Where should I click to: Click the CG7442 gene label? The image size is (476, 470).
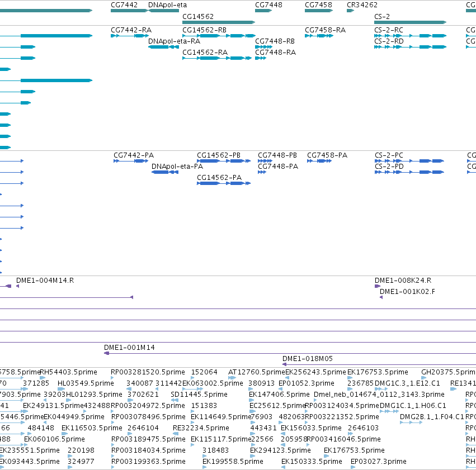pyautogui.click(x=124, y=5)
